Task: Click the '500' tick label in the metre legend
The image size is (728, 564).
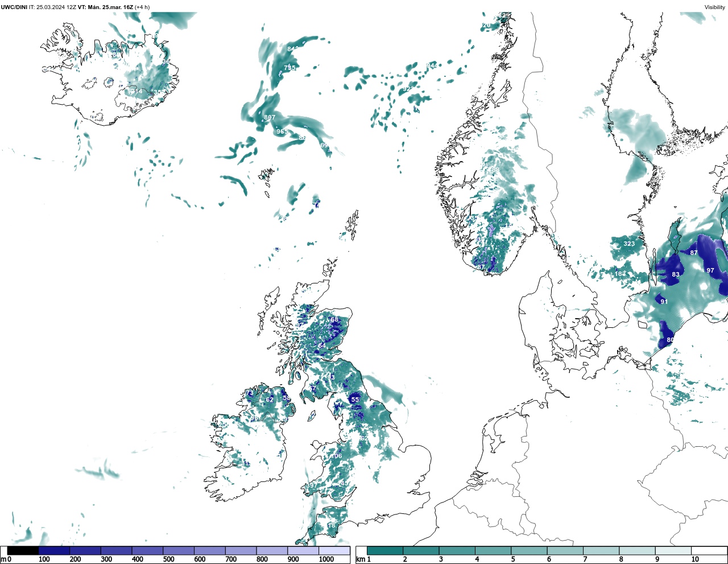Action: [x=169, y=560]
